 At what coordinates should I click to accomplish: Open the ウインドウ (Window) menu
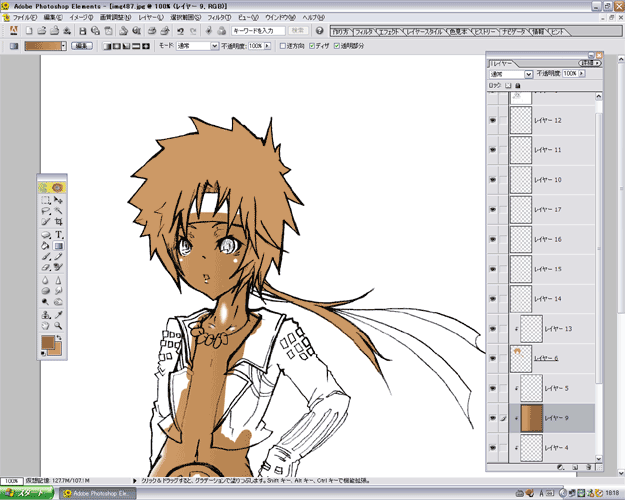click(x=280, y=18)
